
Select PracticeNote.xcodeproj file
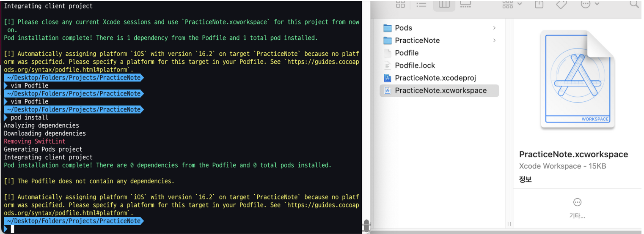click(439, 78)
